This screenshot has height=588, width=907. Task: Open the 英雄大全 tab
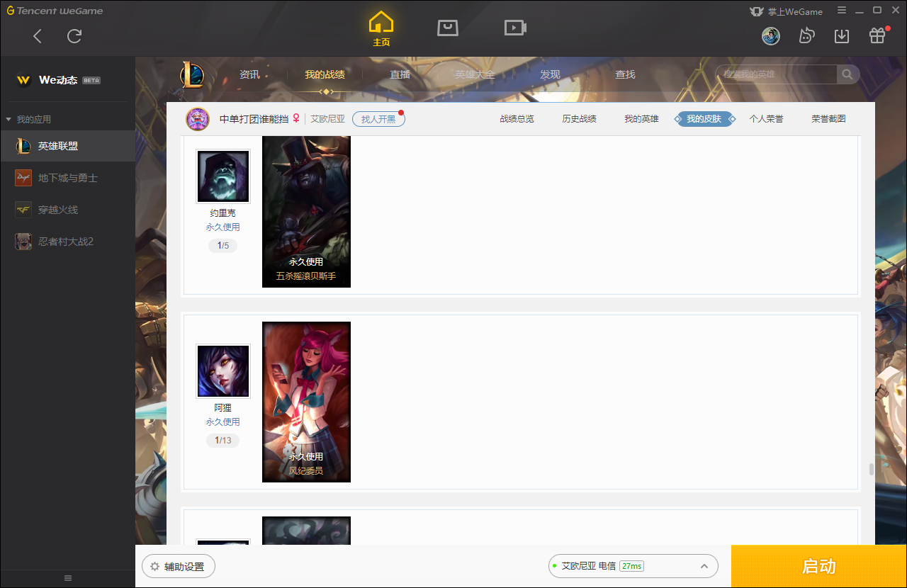(475, 74)
